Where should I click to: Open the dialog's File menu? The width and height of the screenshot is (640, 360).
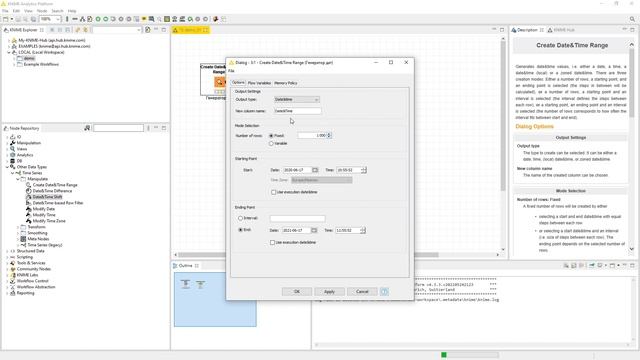click(x=231, y=71)
